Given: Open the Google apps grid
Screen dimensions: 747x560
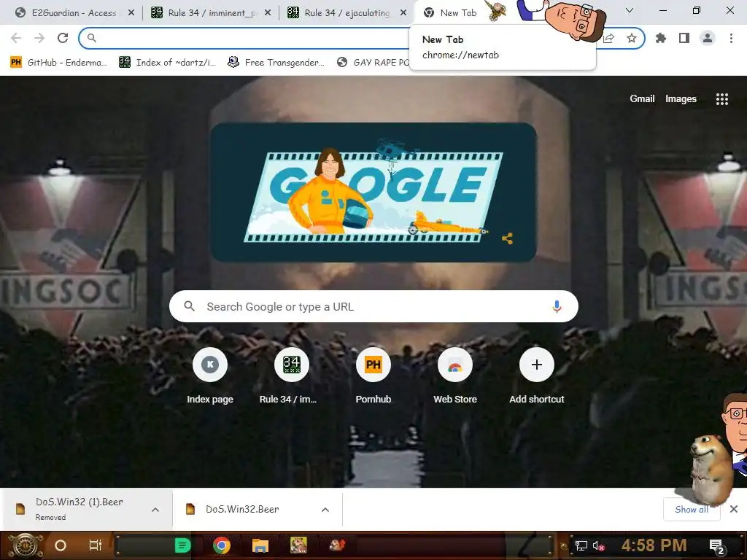Looking at the screenshot, I should (x=721, y=99).
